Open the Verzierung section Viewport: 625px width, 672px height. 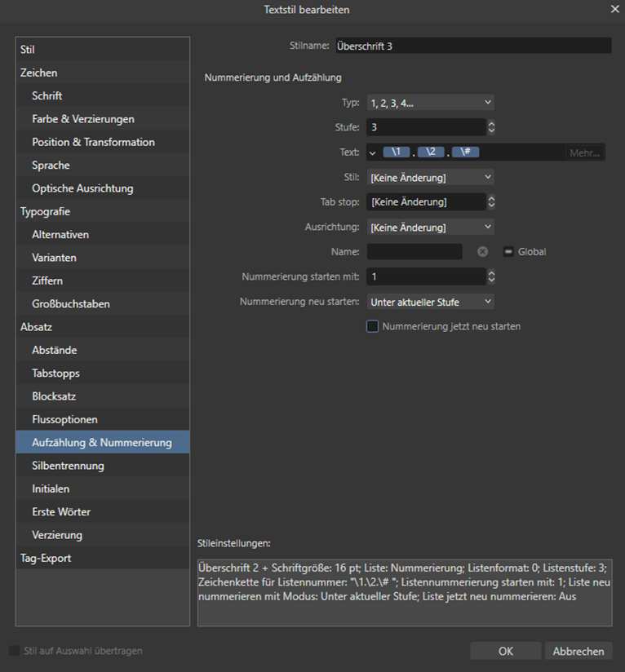point(103,535)
